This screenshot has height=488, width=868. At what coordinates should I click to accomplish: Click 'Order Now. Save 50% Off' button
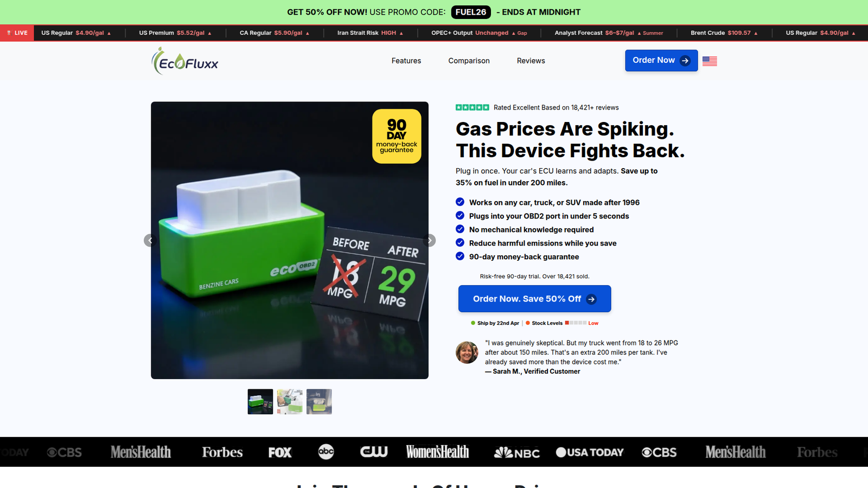[535, 299]
